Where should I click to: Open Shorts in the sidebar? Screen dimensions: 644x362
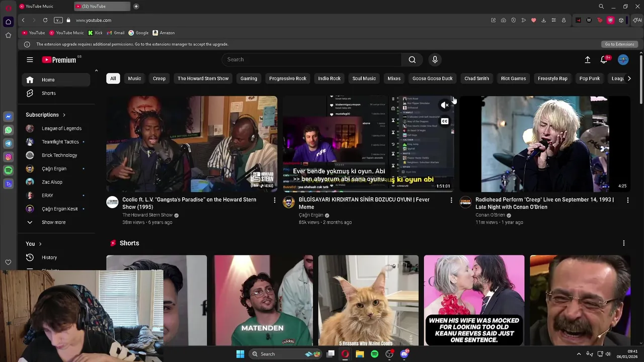click(x=56, y=93)
